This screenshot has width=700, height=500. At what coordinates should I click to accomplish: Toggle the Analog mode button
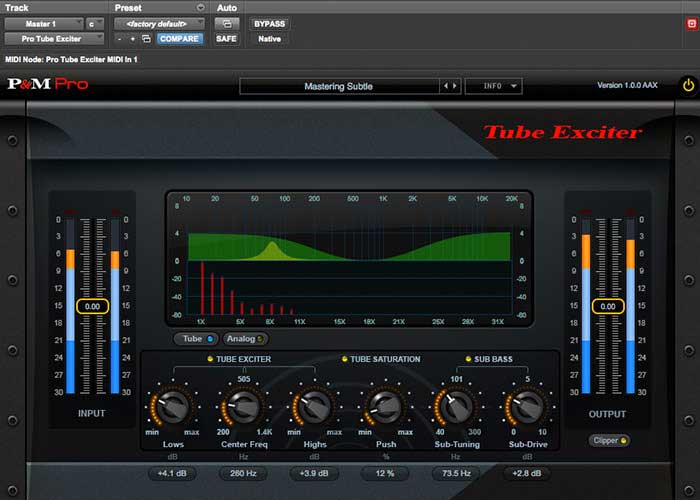(x=245, y=339)
